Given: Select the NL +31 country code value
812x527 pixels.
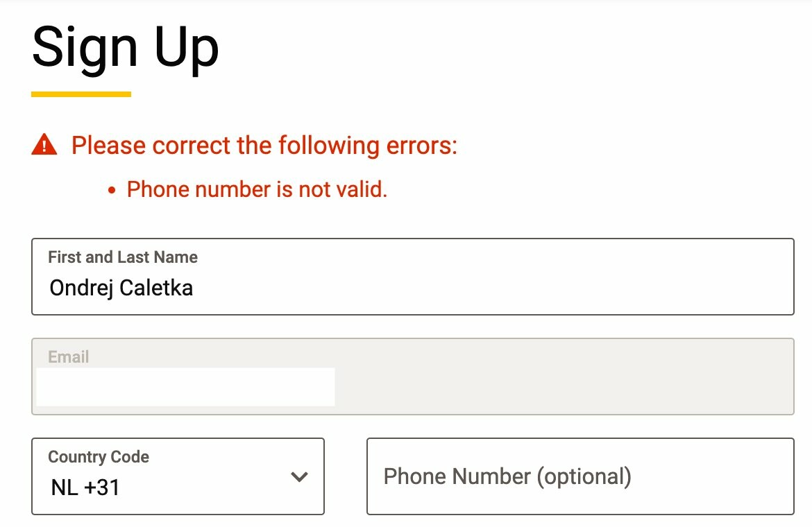Looking at the screenshot, I should tap(85, 487).
